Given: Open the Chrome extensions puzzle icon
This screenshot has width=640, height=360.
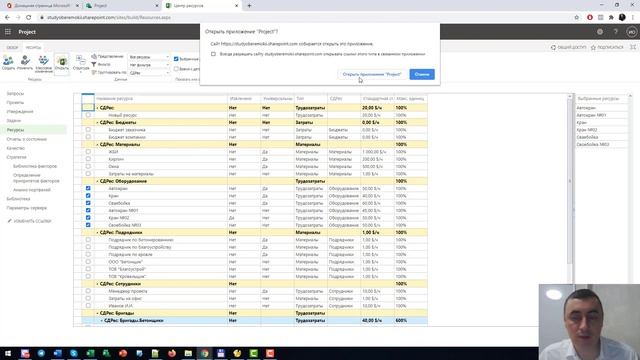Looking at the screenshot, I should [x=611, y=18].
